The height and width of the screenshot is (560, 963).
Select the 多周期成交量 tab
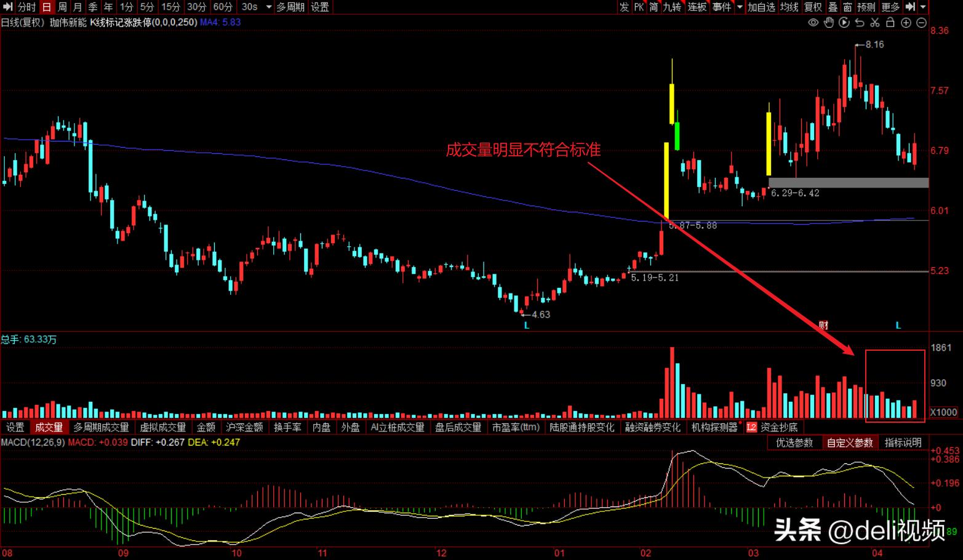pyautogui.click(x=101, y=427)
